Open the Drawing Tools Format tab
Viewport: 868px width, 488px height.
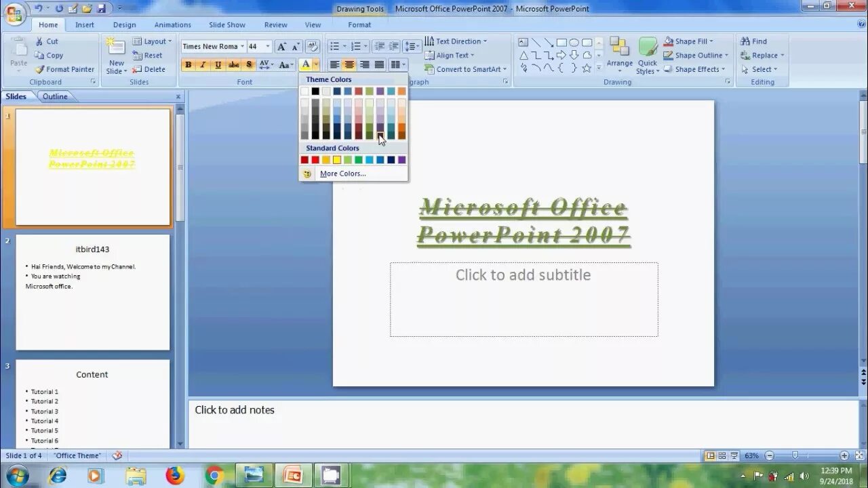pos(359,25)
